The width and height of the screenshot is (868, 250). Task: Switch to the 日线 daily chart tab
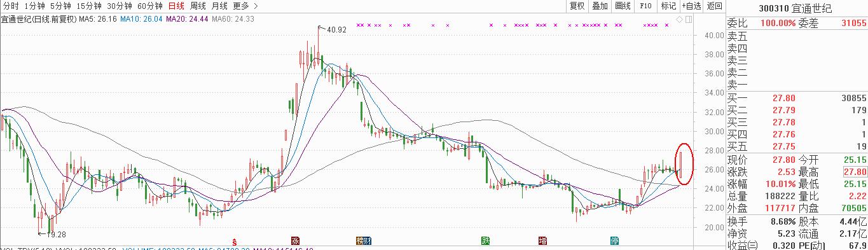point(176,6)
